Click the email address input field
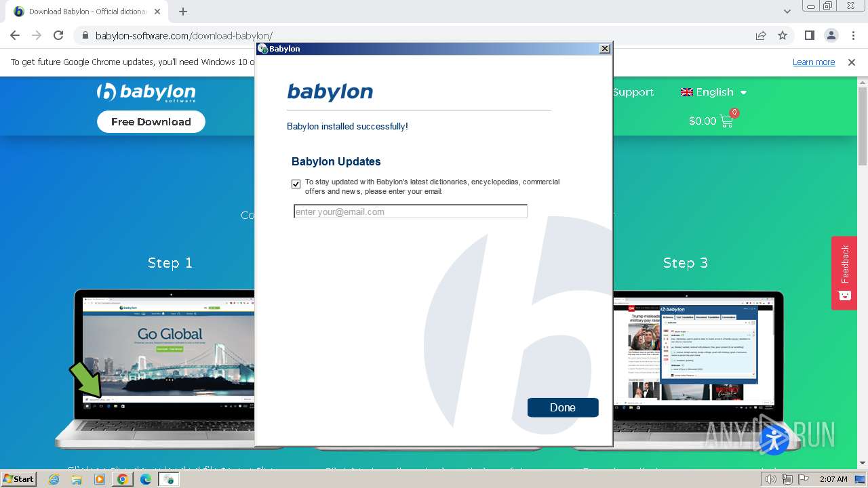The image size is (868, 488). click(410, 211)
